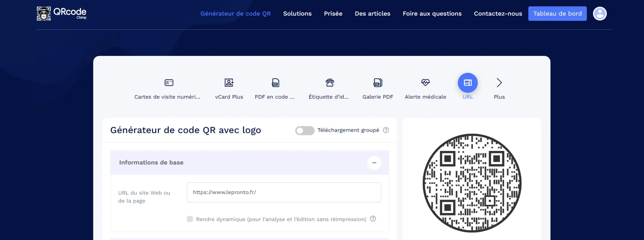The image size is (644, 240).
Task: Check the Rendre dynamique checkbox
Action: (x=190, y=219)
